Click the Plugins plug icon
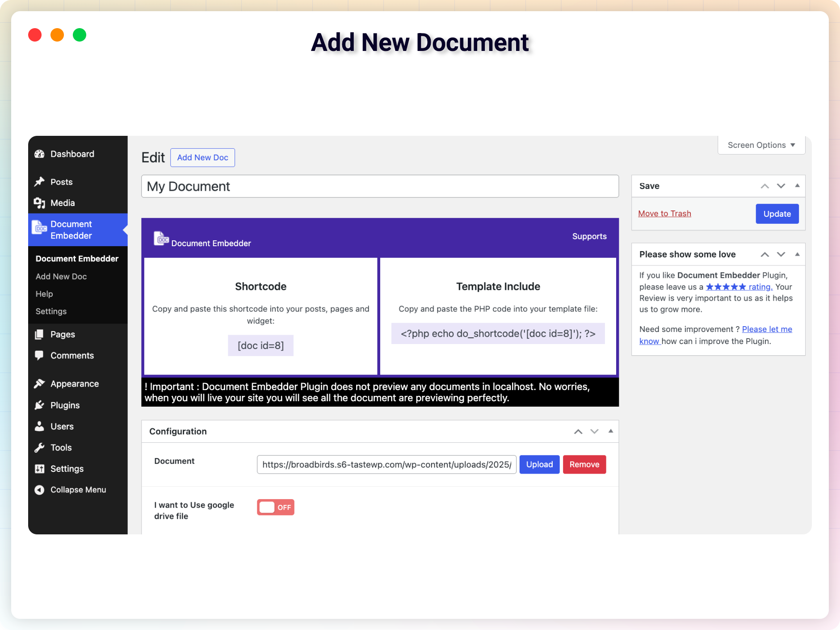The width and height of the screenshot is (840, 630). [39, 405]
